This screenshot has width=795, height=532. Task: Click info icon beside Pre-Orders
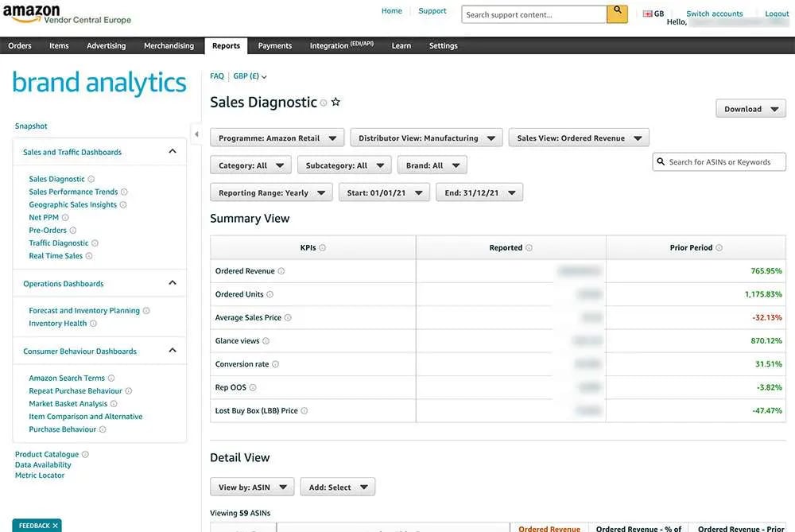point(73,231)
